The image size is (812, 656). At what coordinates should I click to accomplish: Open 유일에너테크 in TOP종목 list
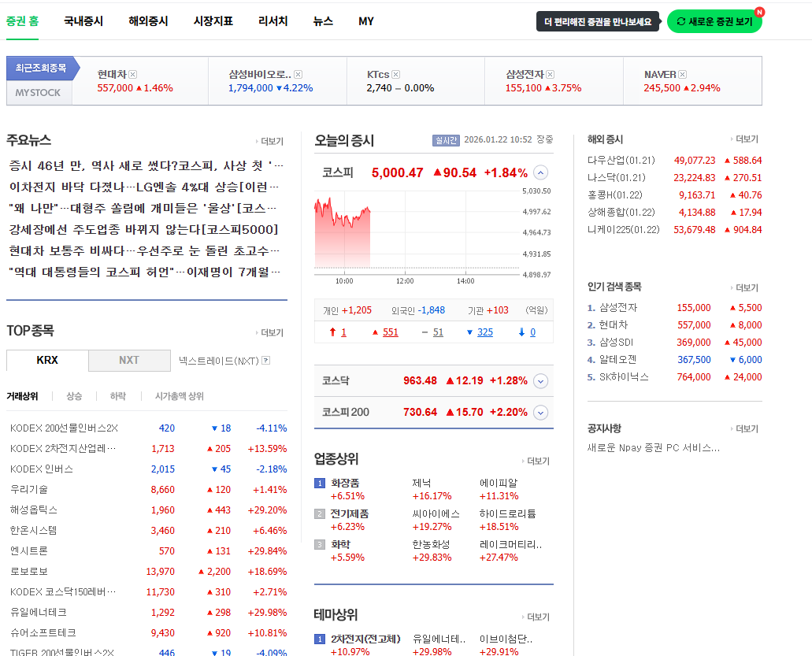coord(39,613)
